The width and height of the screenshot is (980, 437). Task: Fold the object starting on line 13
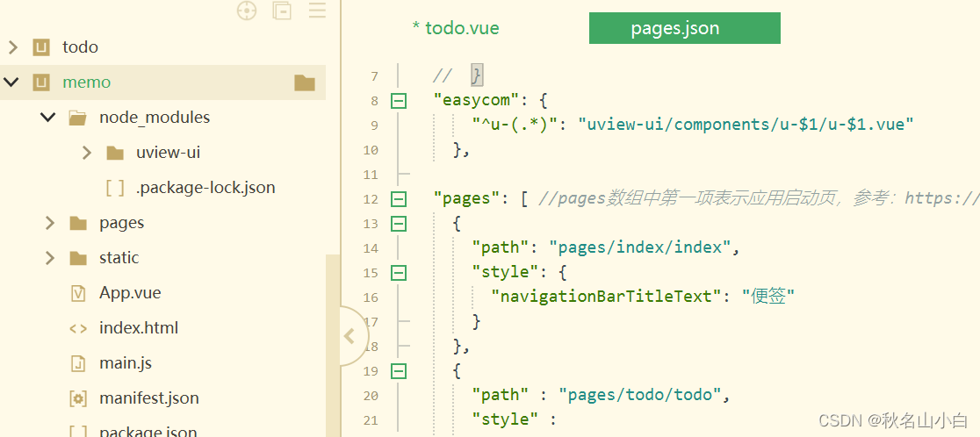[398, 224]
